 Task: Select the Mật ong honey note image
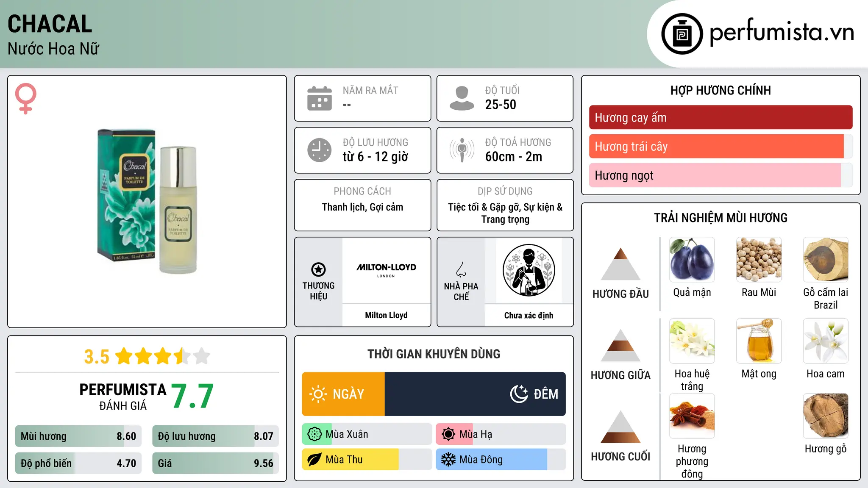(x=759, y=341)
